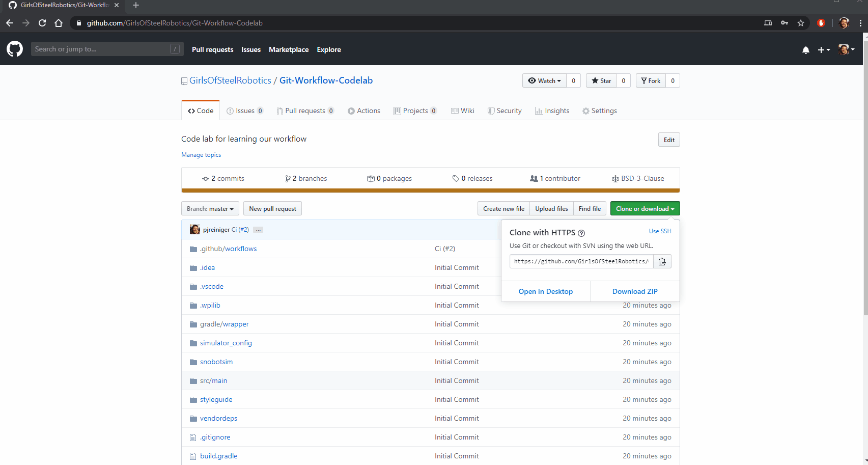Open Issues in top navigation
The image size is (868, 465).
pyautogui.click(x=251, y=49)
